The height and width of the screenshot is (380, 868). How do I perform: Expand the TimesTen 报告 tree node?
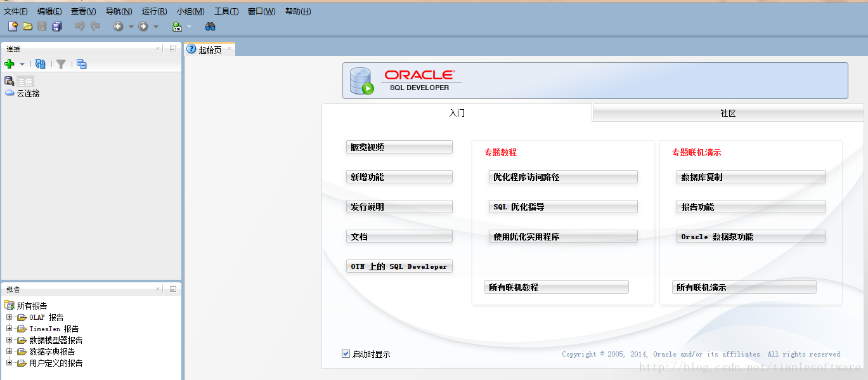point(10,329)
